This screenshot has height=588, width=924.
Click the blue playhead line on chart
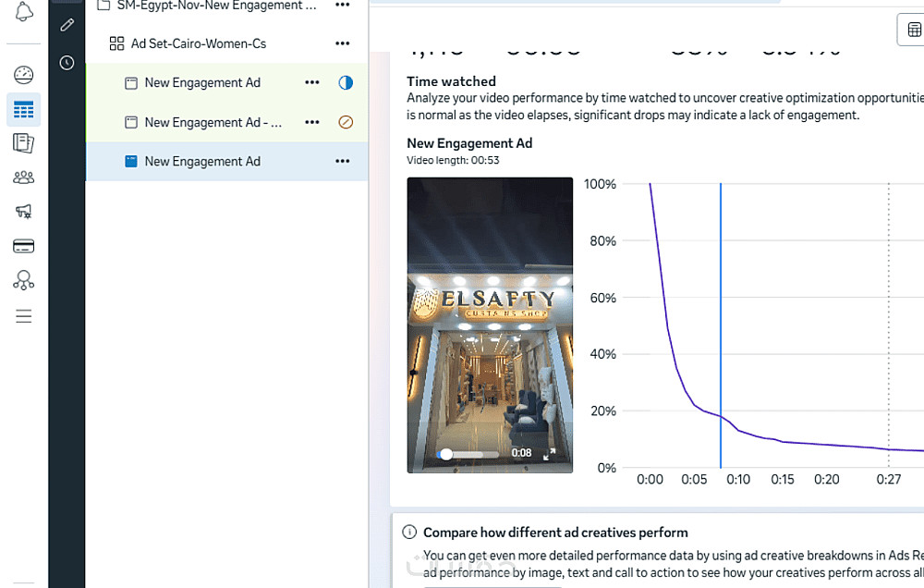720,325
